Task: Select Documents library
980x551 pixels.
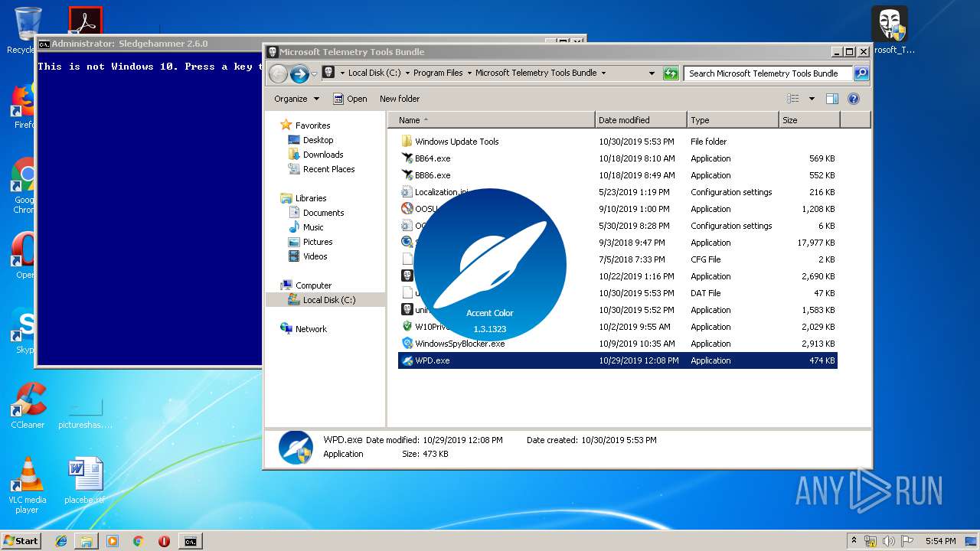Action: pos(316,213)
